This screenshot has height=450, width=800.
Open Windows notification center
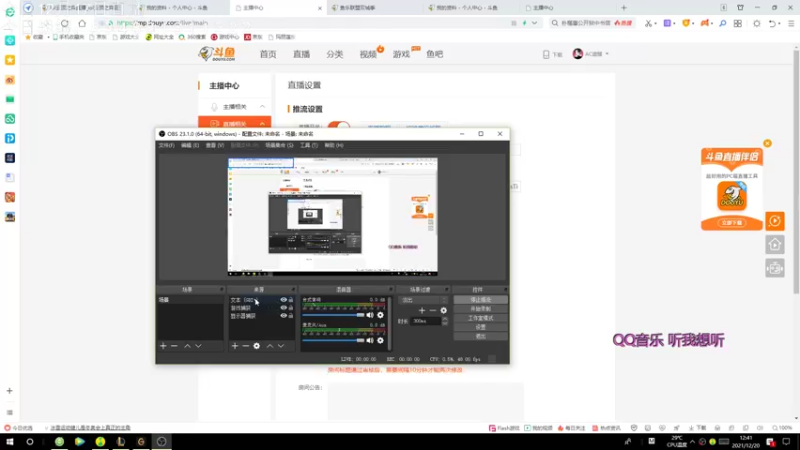786,442
